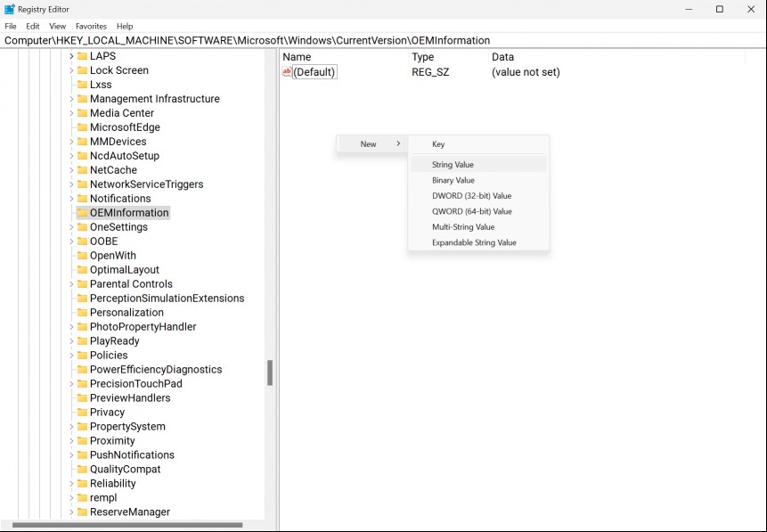Click the registry path address bar
The image size is (767, 532).
383,40
